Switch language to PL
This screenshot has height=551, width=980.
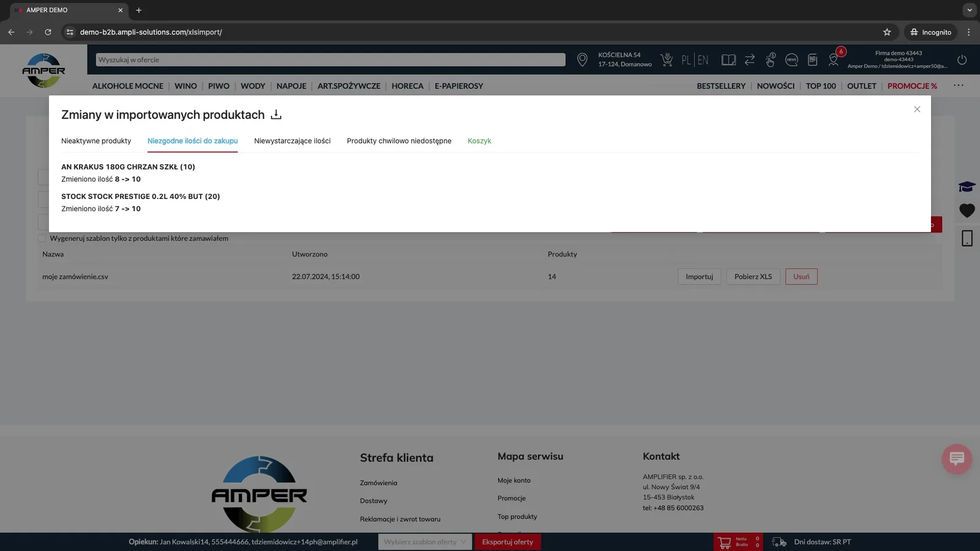(x=686, y=60)
